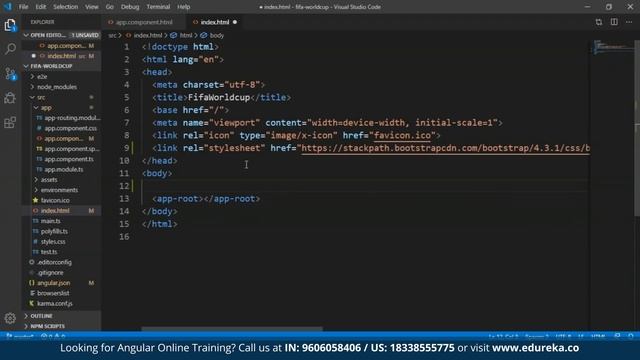Click the FifaWorldcup title text
Screen dimensions: 640x360
click(219, 98)
